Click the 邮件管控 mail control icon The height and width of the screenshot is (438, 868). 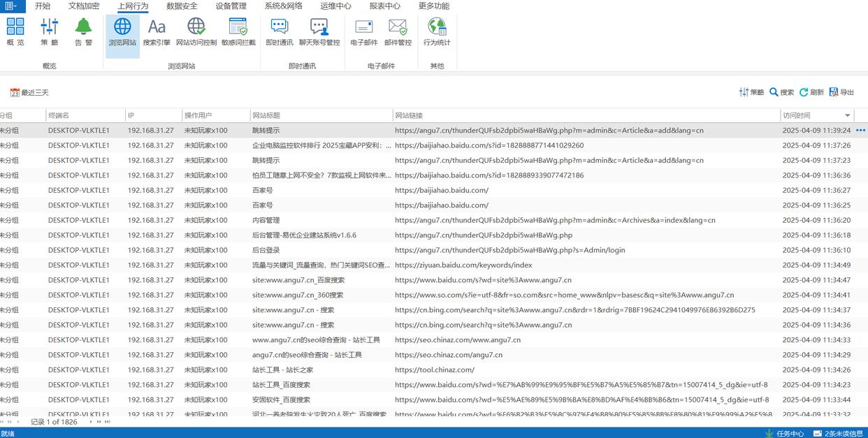point(398,32)
